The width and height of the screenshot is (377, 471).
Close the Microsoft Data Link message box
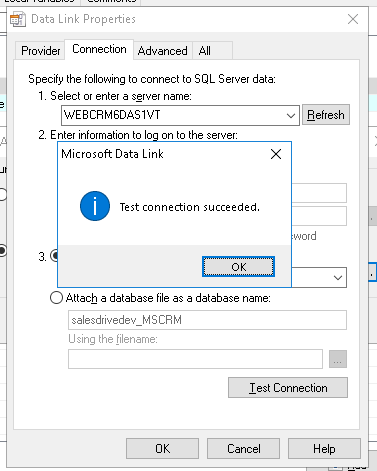tap(276, 154)
